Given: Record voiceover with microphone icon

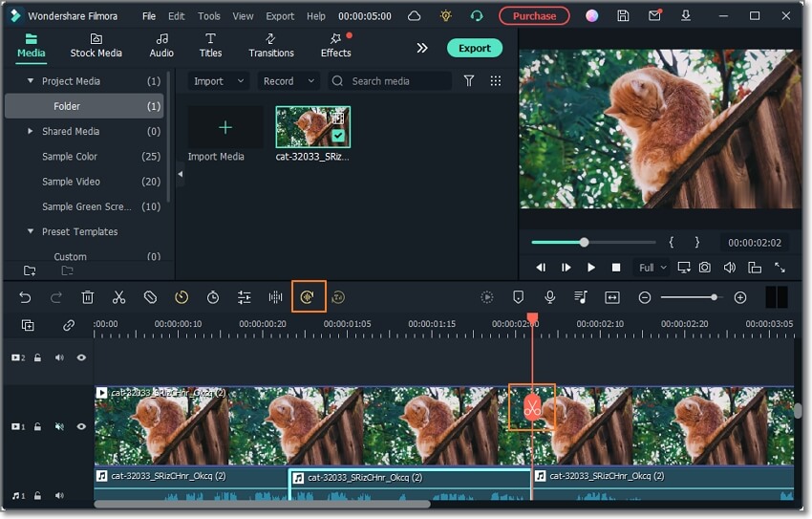Looking at the screenshot, I should click(549, 297).
